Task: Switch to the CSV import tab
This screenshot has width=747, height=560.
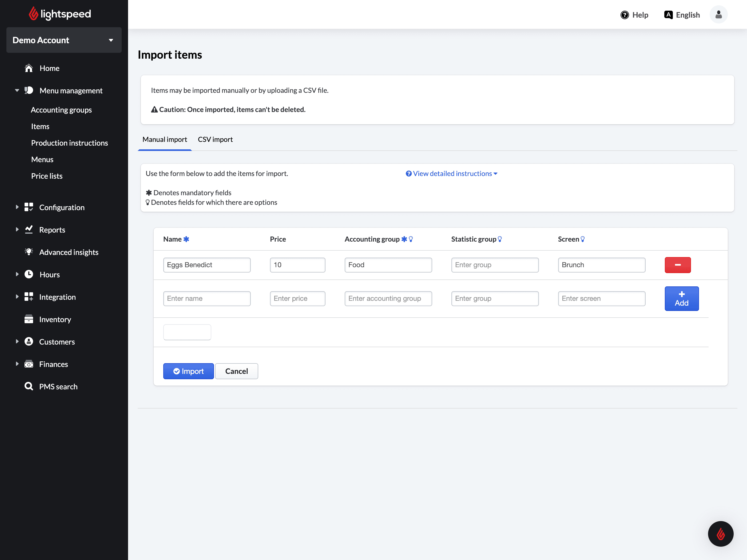Action: pos(215,139)
